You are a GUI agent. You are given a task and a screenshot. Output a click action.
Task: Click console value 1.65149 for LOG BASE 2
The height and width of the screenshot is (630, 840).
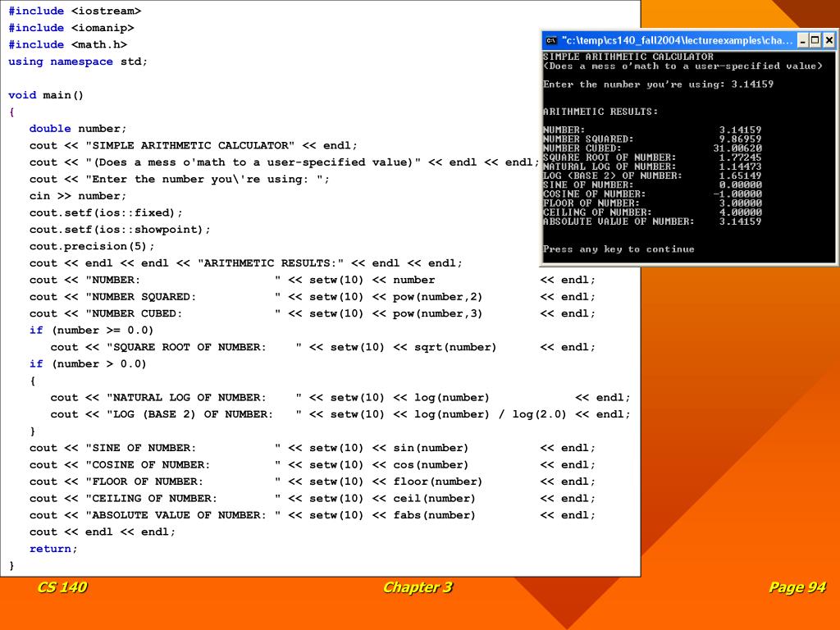(740, 176)
